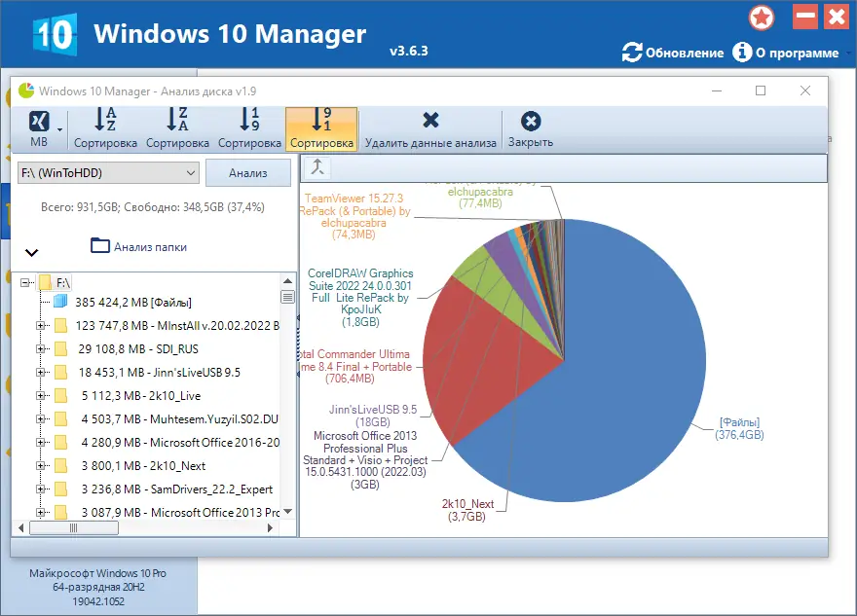Expand the 2k10_Next folder node
The image size is (857, 616).
[x=41, y=466]
